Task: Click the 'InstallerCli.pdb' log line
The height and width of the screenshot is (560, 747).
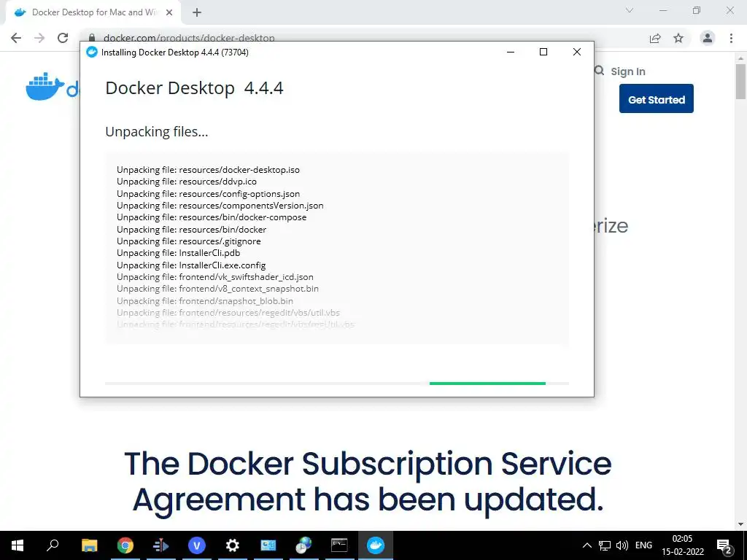Action: click(178, 253)
